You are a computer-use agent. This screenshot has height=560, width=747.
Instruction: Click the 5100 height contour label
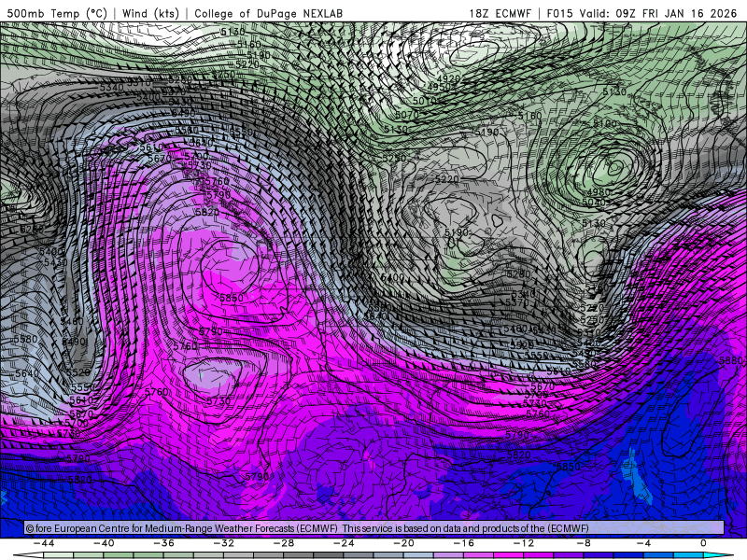604,124
